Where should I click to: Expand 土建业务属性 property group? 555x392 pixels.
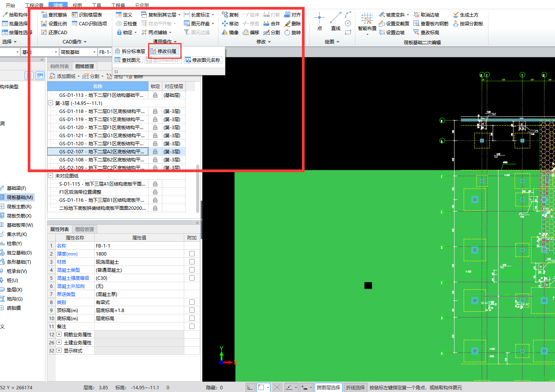coord(59,342)
